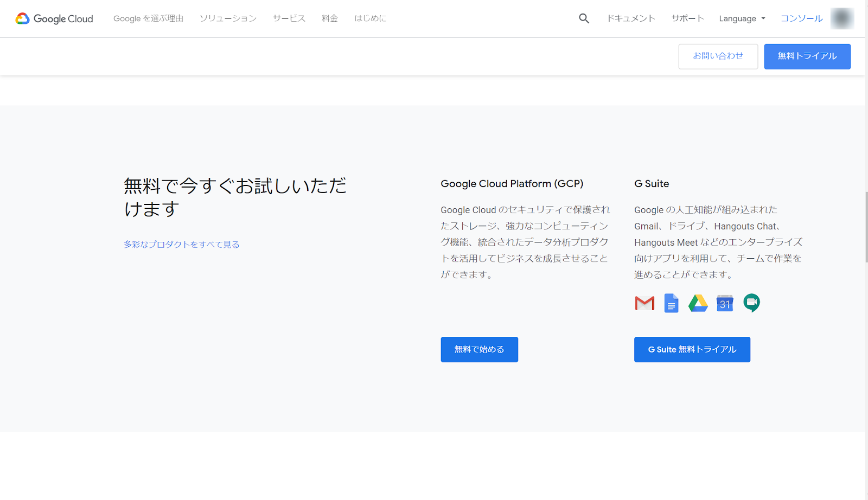Open the サービス menu

(289, 18)
